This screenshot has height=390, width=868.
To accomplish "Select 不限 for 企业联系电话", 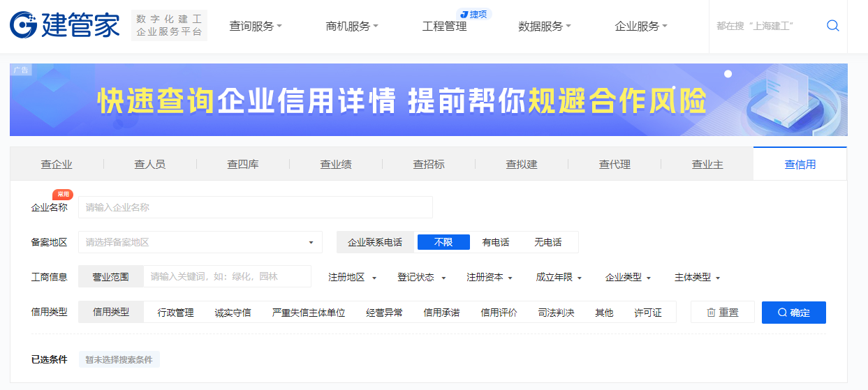I will point(443,242).
